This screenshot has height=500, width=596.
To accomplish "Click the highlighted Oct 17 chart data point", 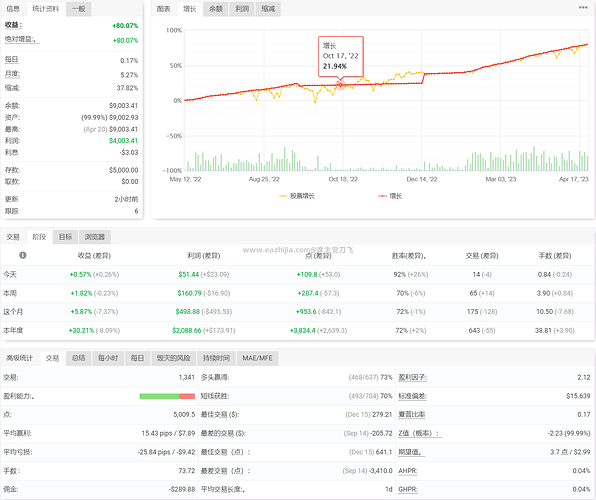I will (341, 85).
